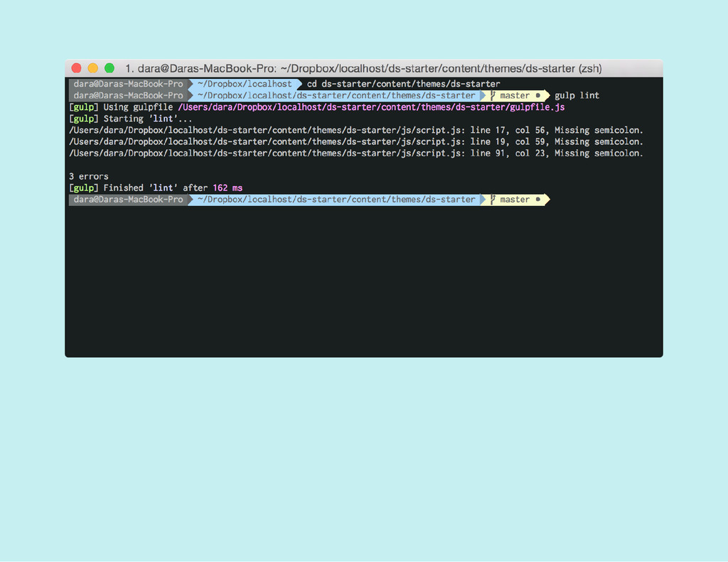This screenshot has width=728, height=562.
Task: Click the 'gulp lint' command text
Action: coord(577,96)
